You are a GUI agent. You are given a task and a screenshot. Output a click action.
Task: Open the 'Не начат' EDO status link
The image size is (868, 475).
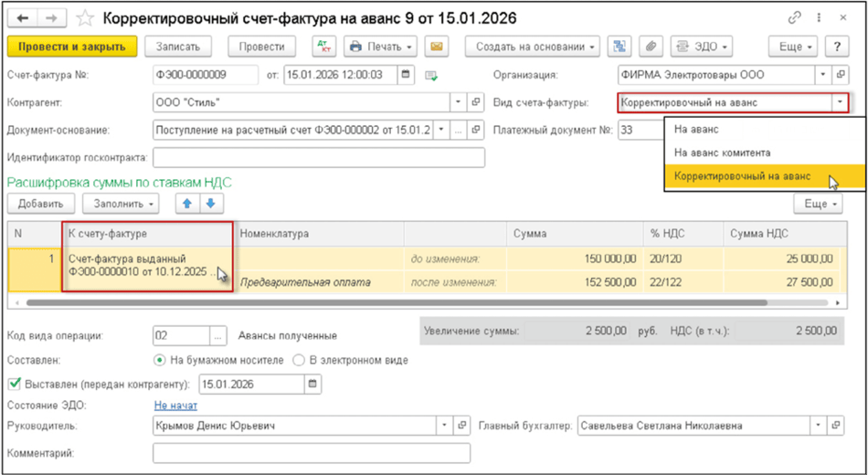pos(175,405)
